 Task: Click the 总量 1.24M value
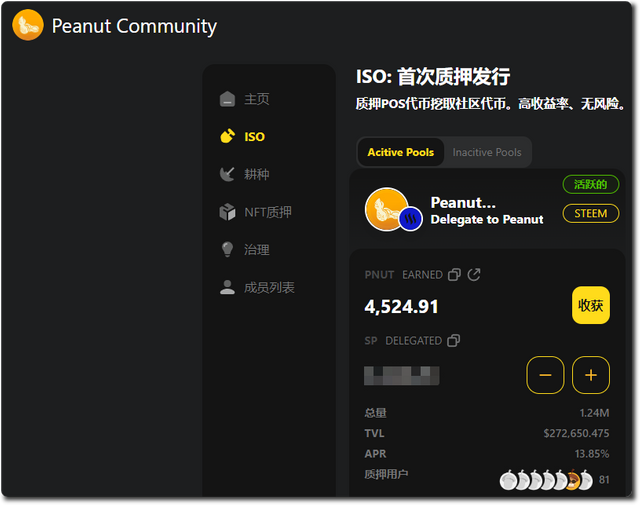tap(594, 413)
